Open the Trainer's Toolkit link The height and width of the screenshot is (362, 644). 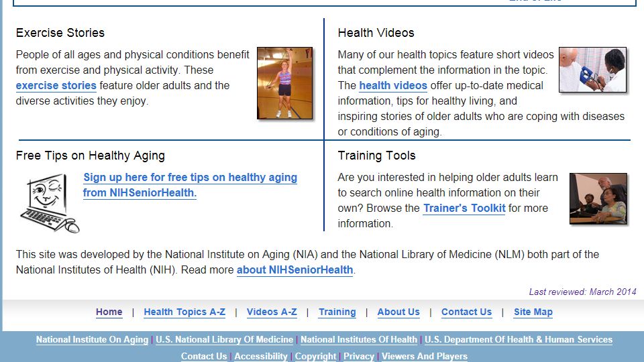[464, 208]
